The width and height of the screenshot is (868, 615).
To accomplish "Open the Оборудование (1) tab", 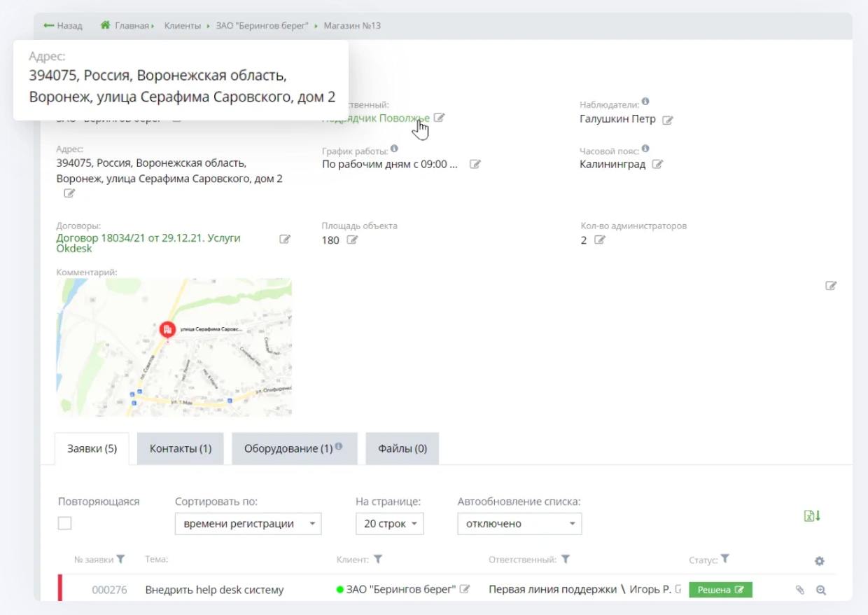I will 294,449.
